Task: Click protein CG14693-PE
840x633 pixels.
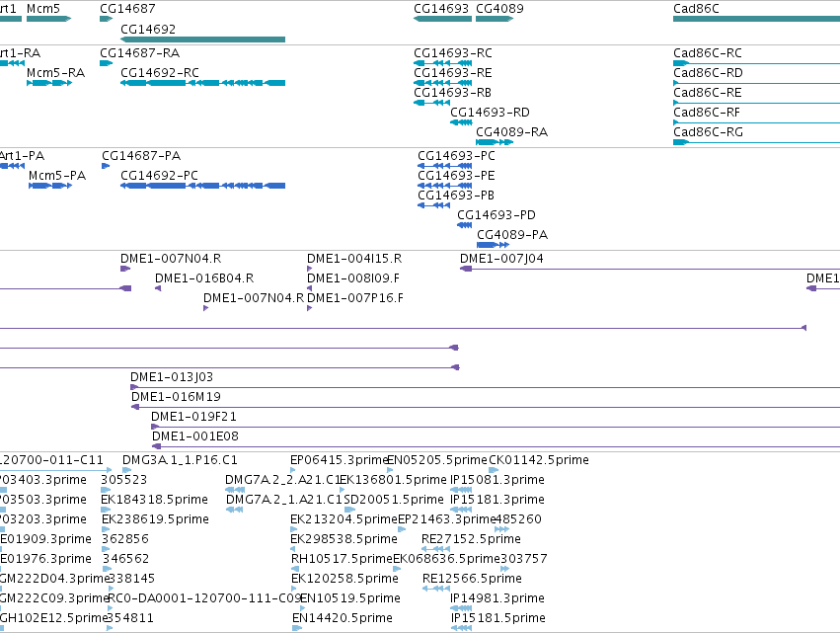Action: click(444, 186)
